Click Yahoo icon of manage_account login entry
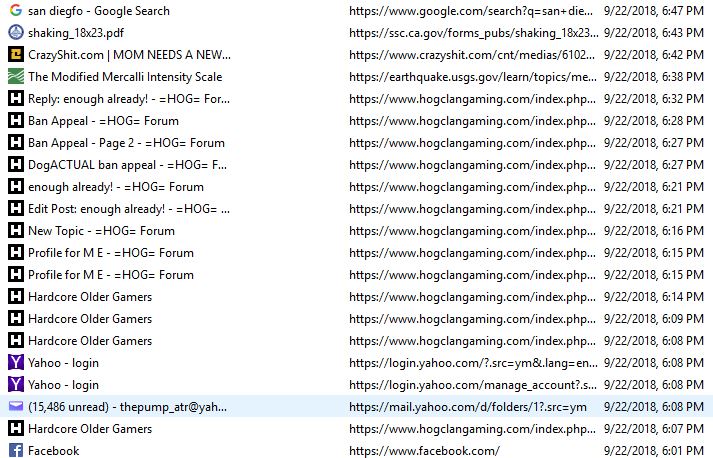 [x=16, y=384]
